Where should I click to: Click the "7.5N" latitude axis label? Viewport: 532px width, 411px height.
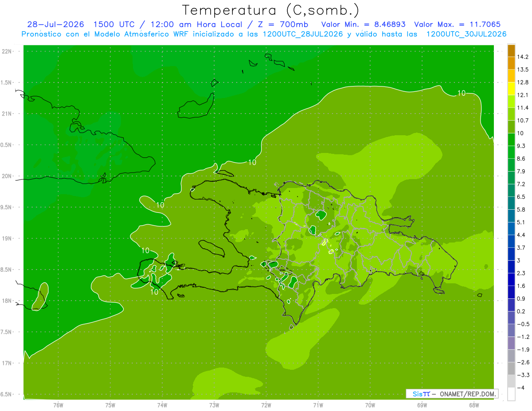coord(6,332)
